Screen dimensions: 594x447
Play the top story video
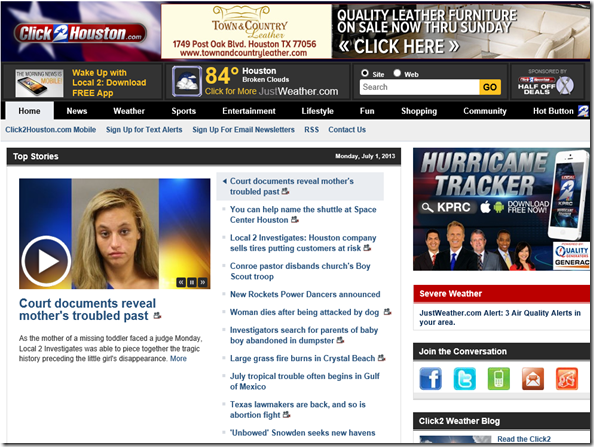46,261
